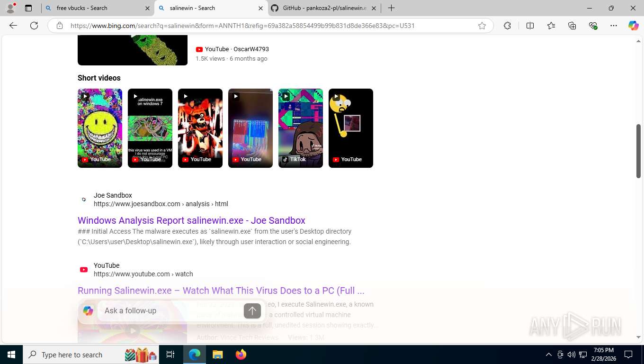The width and height of the screenshot is (644, 364).
Task: Click the Joe Sandbox favicon
Action: (x=84, y=200)
